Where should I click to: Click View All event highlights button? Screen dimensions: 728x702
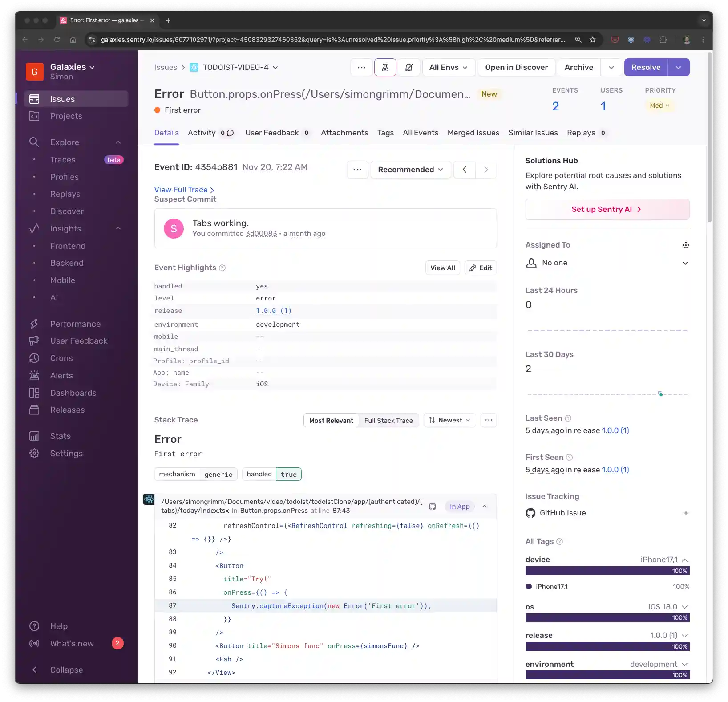tap(443, 268)
